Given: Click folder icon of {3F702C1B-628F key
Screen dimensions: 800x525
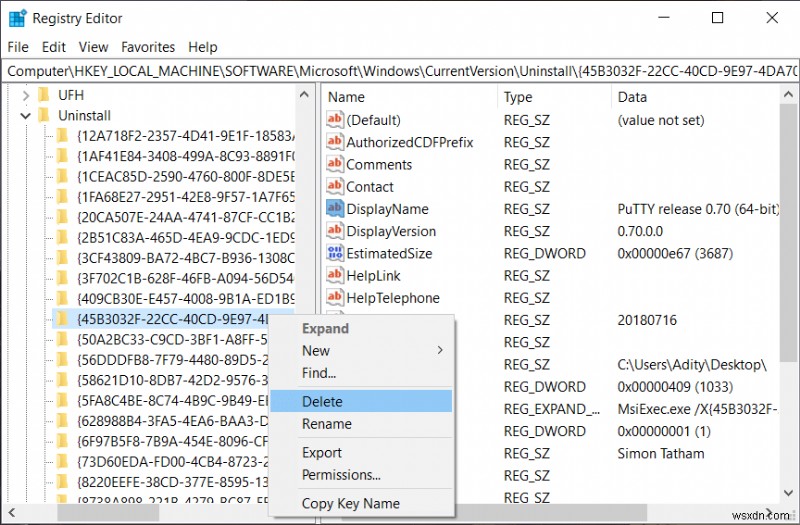Looking at the screenshot, I should 62,279.
